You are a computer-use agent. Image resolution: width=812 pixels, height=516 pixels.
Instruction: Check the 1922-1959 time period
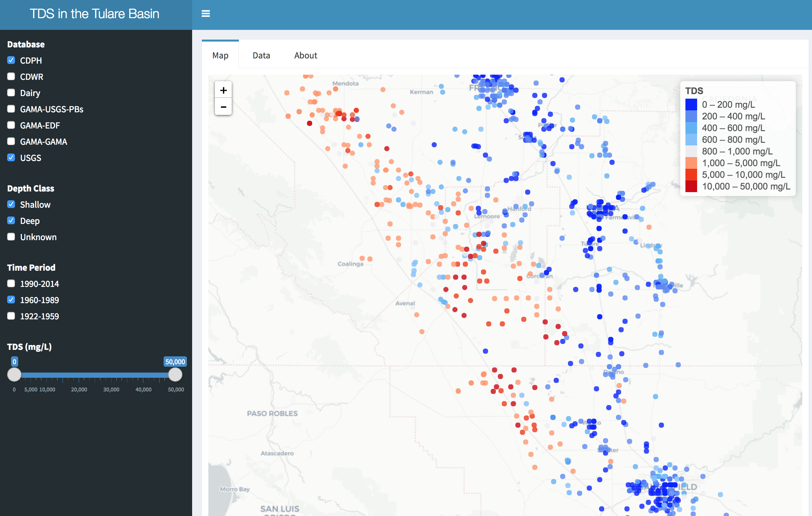pyautogui.click(x=11, y=316)
